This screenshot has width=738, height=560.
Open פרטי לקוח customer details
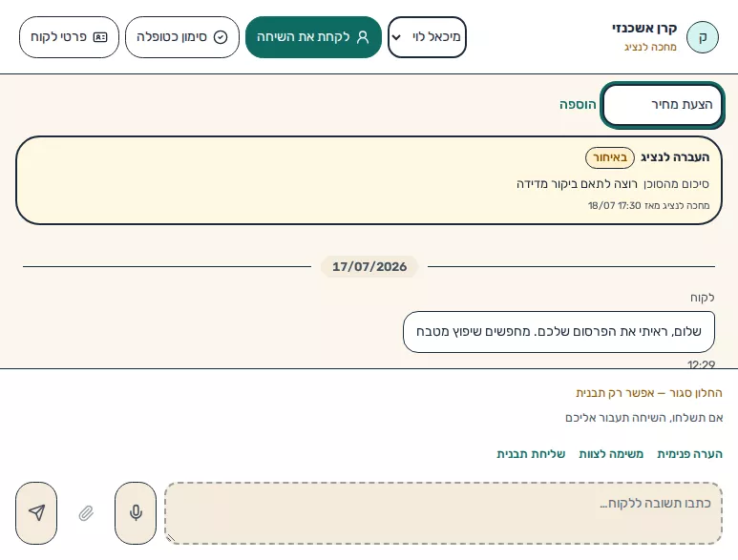69,37
